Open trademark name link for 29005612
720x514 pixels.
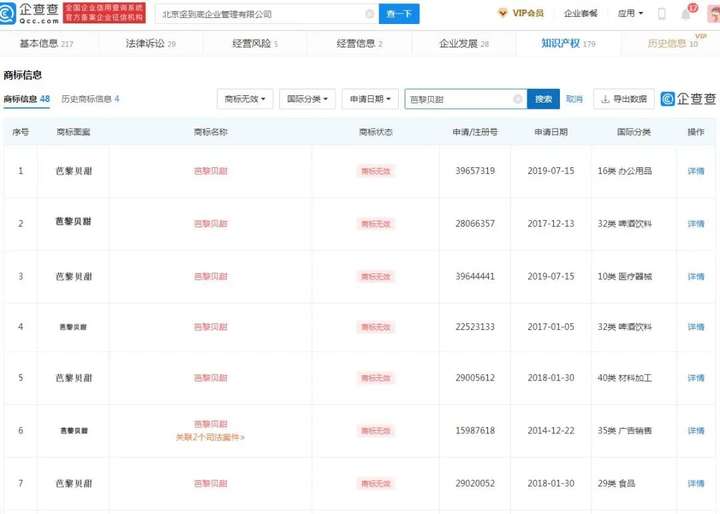point(211,378)
